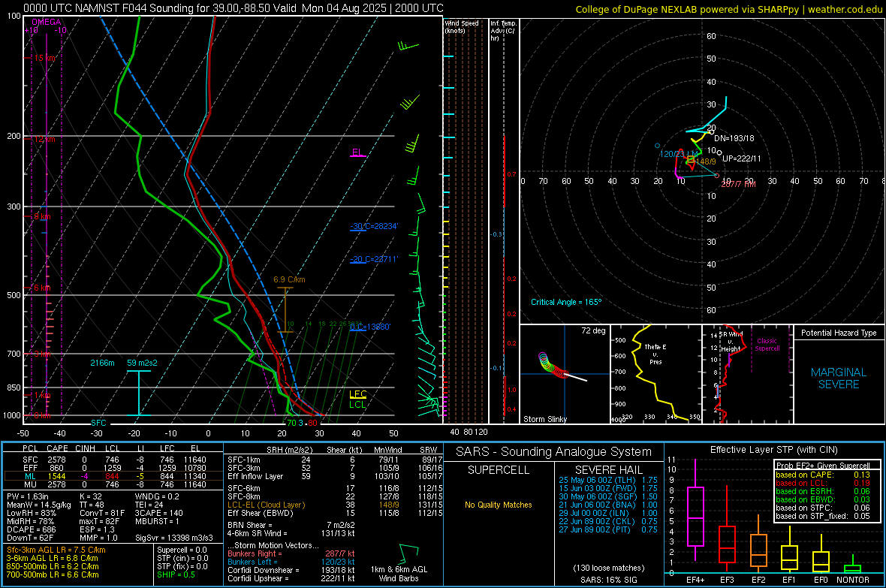Click the SR Wind v. Height inset label

pyautogui.click(x=731, y=342)
